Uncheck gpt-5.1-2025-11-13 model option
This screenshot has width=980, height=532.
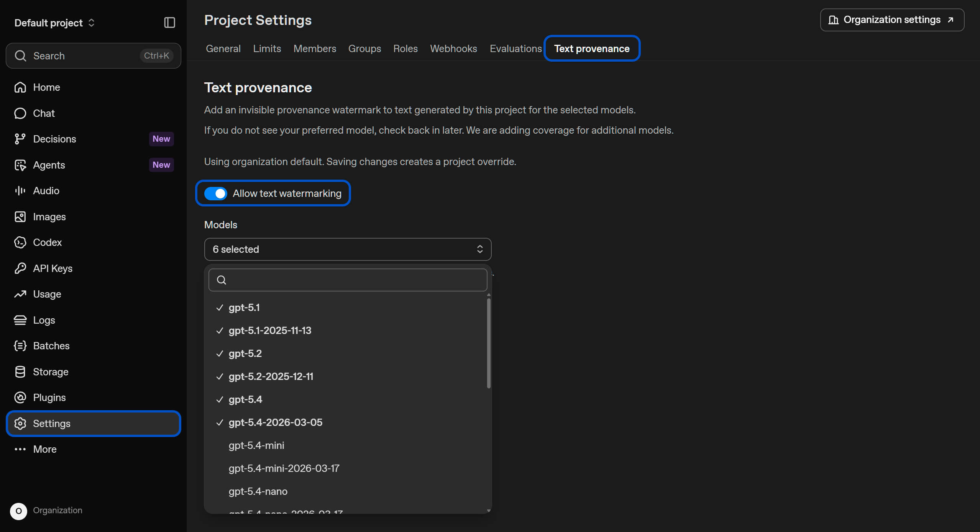347,331
